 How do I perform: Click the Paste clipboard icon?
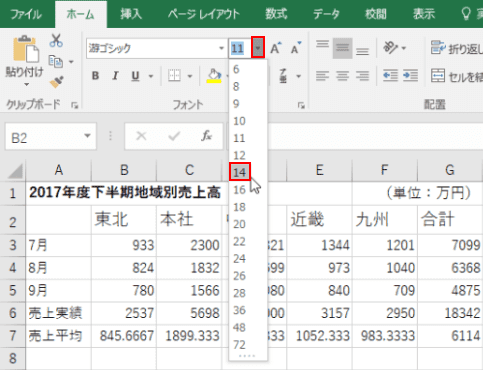click(26, 49)
